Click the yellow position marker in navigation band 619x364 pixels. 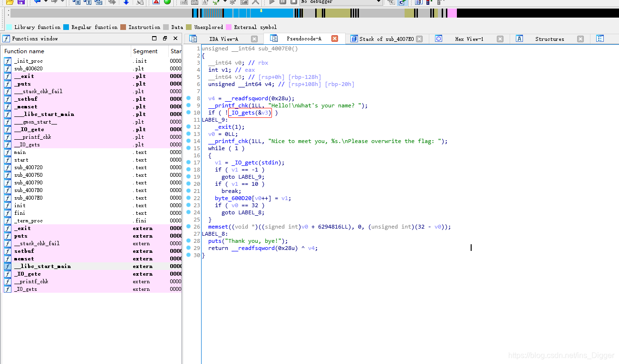click(261, 10)
